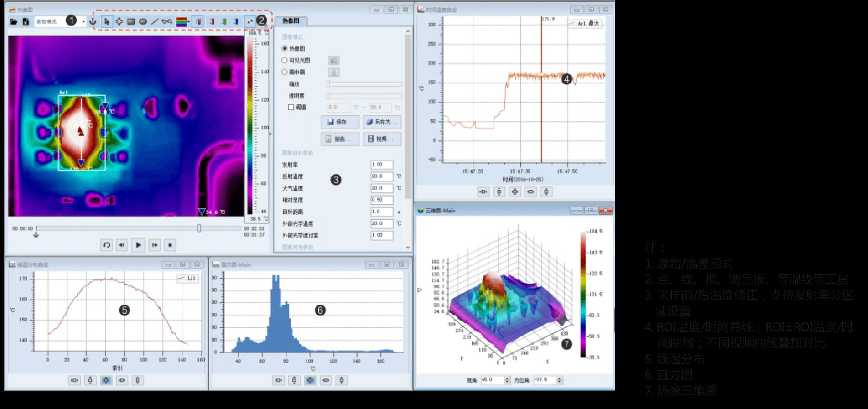This screenshot has width=868, height=409.
Task: Select the 热像图 radio button
Action: pyautogui.click(x=284, y=48)
